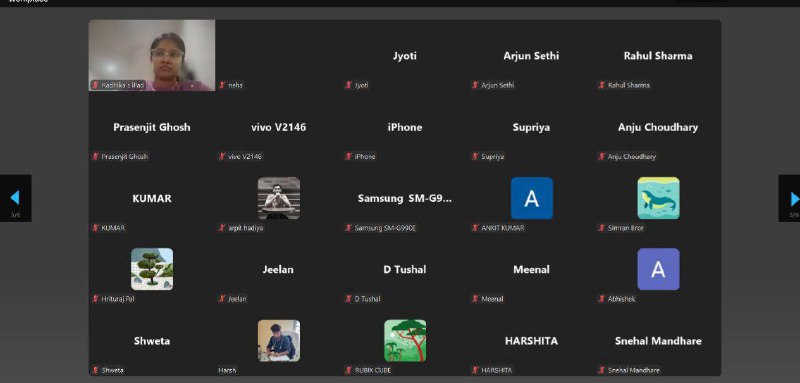Click muted mic icon beside Abhishek
800x383 pixels.
602,299
